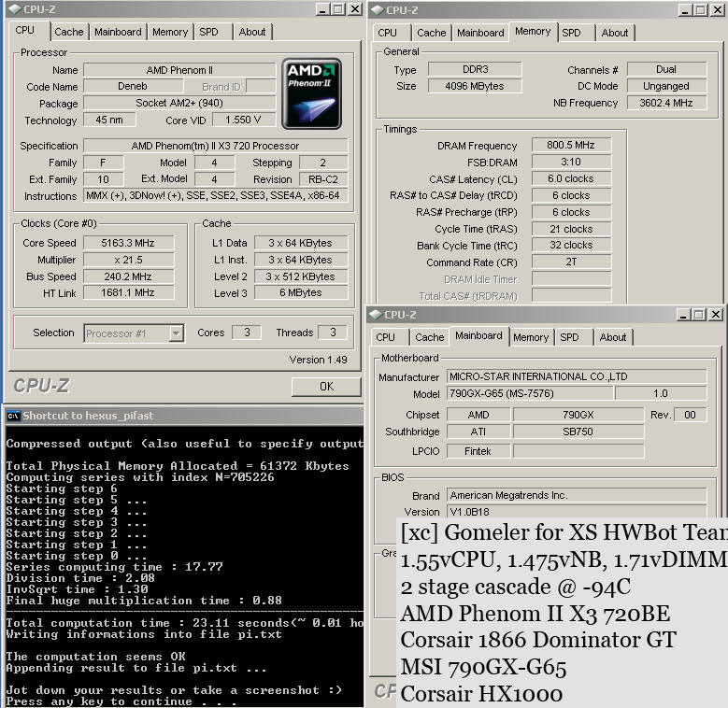Click the Level 3 cache value 6 MBytes
Viewport: 728px width, 708px height.
click(x=301, y=292)
